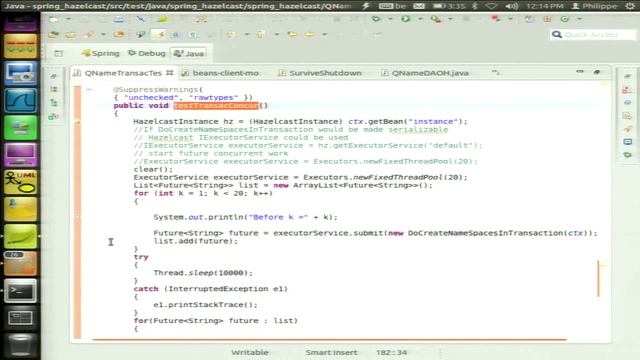Image resolution: width=640 pixels, height=360 pixels.
Task: Click the Debug bug icon in the toolbar
Action: click(376, 19)
